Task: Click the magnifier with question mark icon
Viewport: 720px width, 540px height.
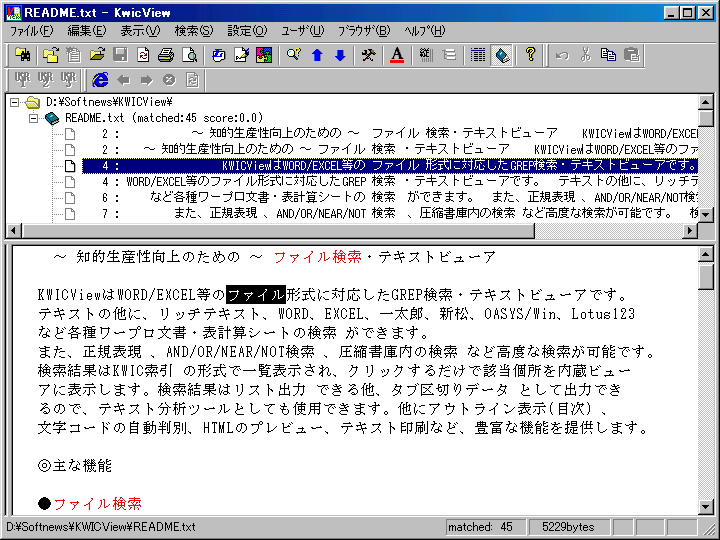Action: coord(293,56)
